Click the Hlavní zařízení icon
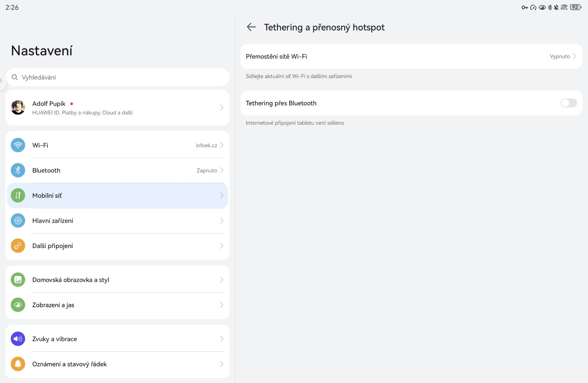588x383 pixels. (x=18, y=220)
